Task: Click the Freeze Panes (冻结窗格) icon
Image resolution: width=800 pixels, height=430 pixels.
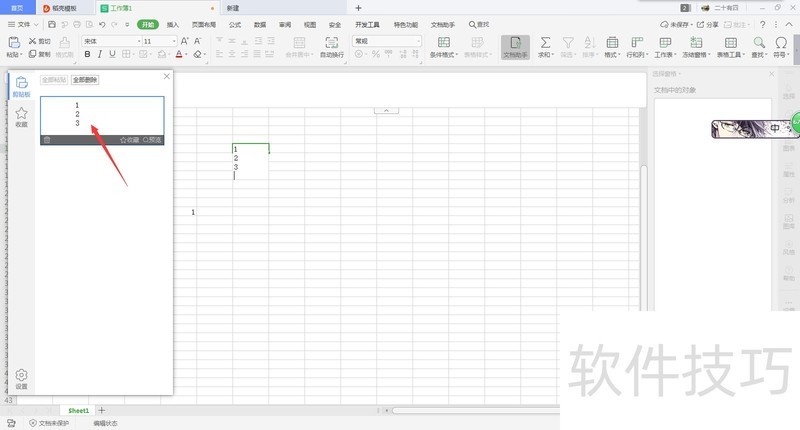Action: (696, 42)
